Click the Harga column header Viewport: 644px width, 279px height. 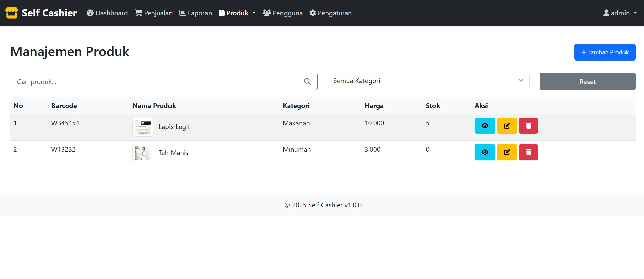point(374,106)
